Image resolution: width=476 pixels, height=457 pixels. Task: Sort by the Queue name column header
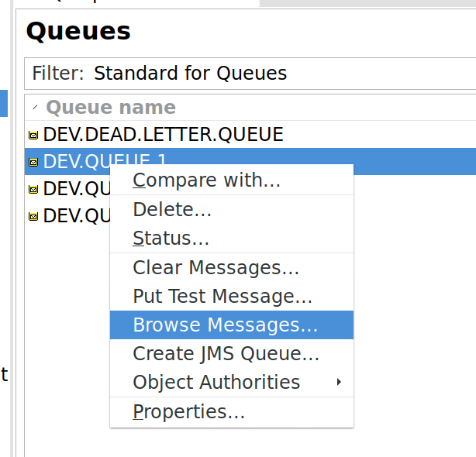click(x=111, y=108)
